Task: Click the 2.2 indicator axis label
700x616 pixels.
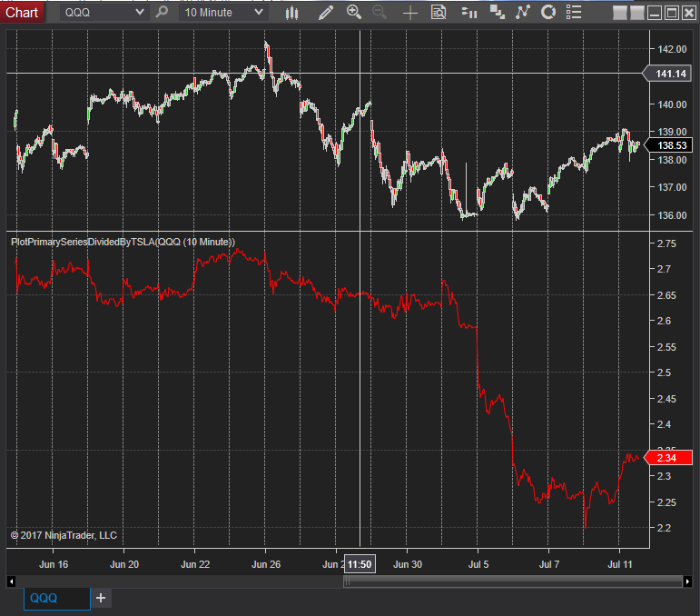Action: tap(664, 528)
